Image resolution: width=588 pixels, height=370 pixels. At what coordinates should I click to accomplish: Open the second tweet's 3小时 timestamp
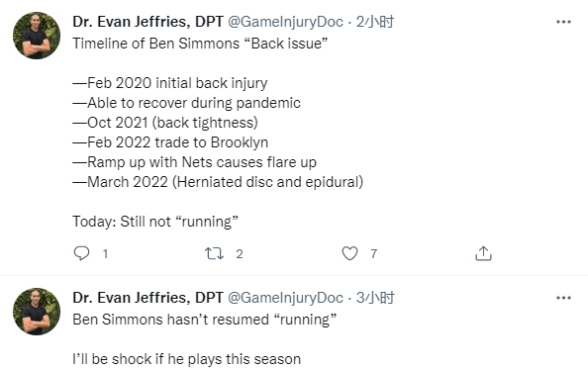pyautogui.click(x=374, y=298)
